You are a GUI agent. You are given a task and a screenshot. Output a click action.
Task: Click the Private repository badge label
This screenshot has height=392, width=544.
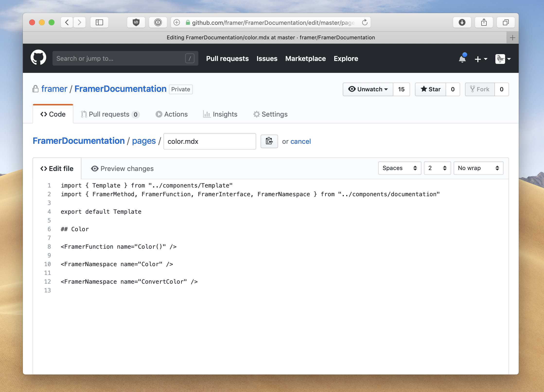180,89
